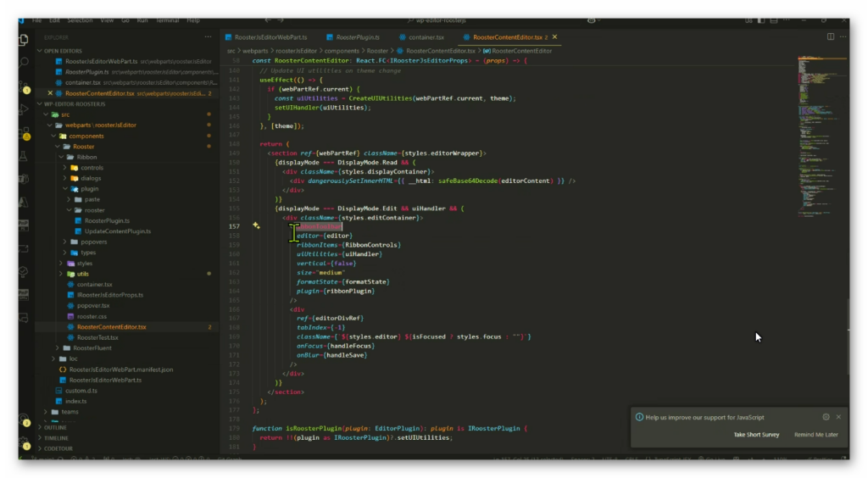Open the Run and Debug view
This screenshot has width=868, height=478.
pyautogui.click(x=24, y=109)
